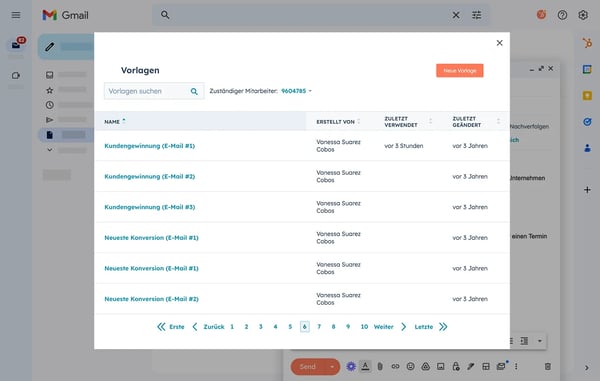This screenshot has height=381, width=600.
Task: Open the Meet icon in left rail
Action: 16,75
